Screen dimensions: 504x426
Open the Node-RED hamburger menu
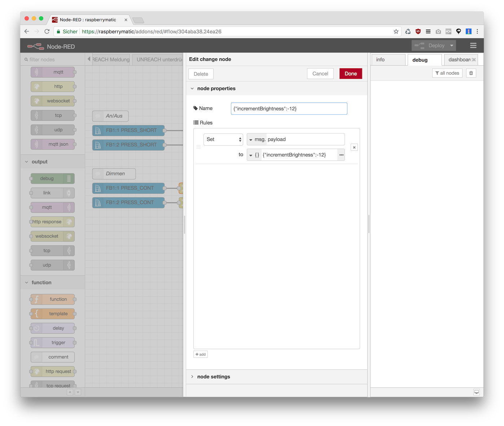point(473,45)
